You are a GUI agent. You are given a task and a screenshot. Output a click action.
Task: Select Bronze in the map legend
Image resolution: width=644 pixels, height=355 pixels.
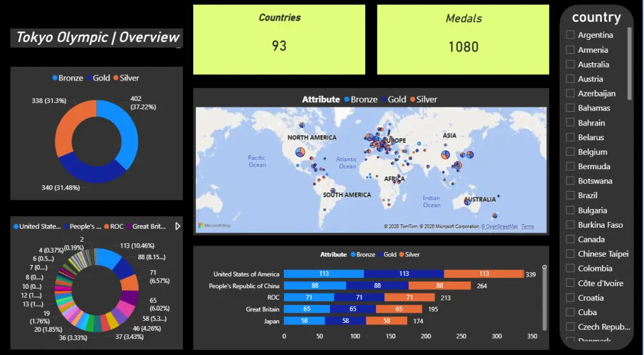pyautogui.click(x=361, y=99)
